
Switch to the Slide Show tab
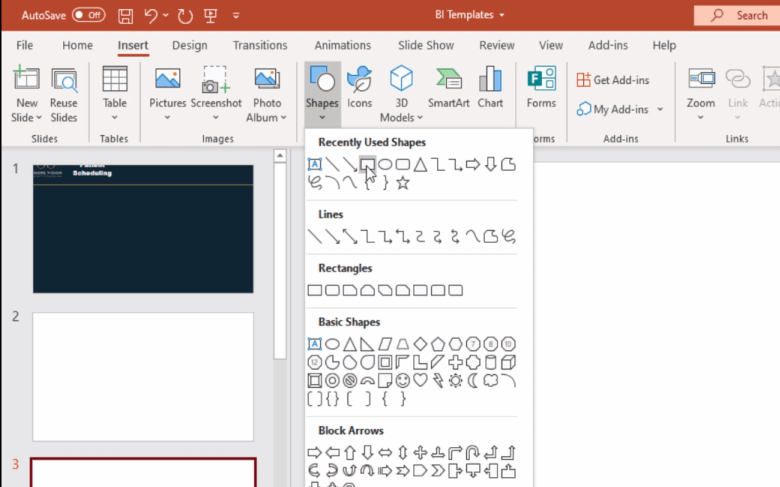coord(426,45)
